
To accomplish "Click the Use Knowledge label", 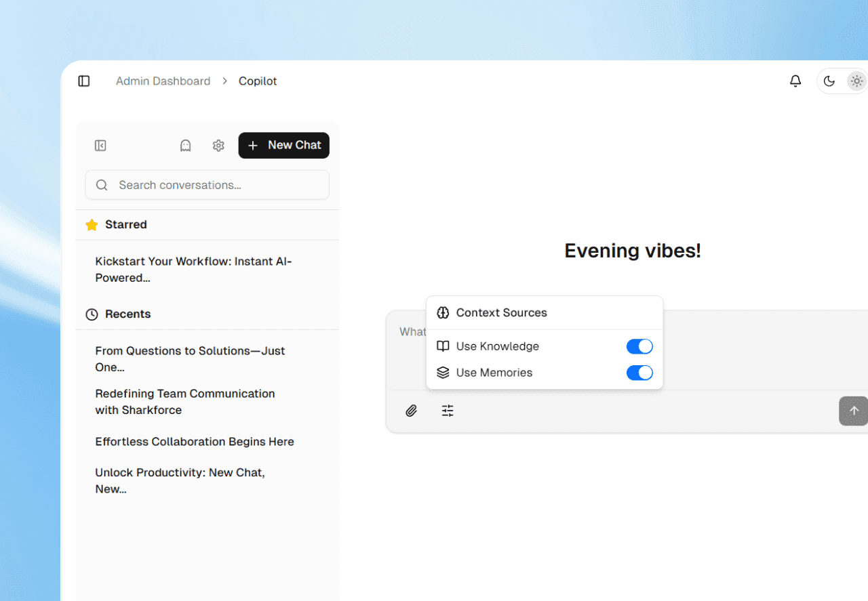I will click(498, 346).
